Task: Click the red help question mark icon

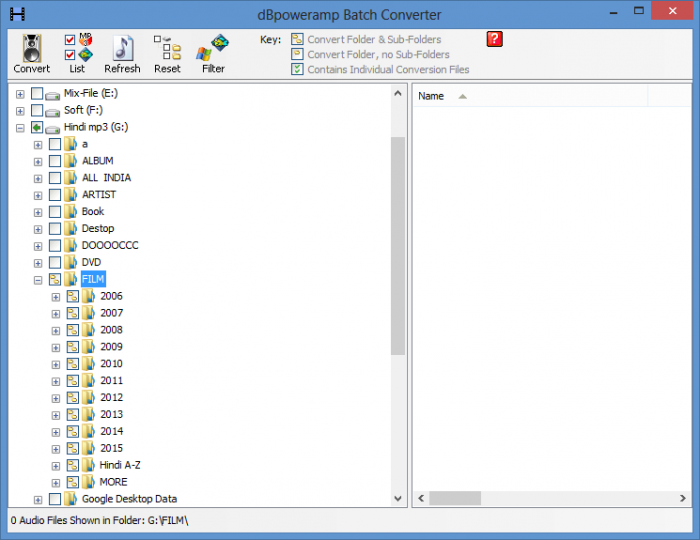Action: click(494, 39)
